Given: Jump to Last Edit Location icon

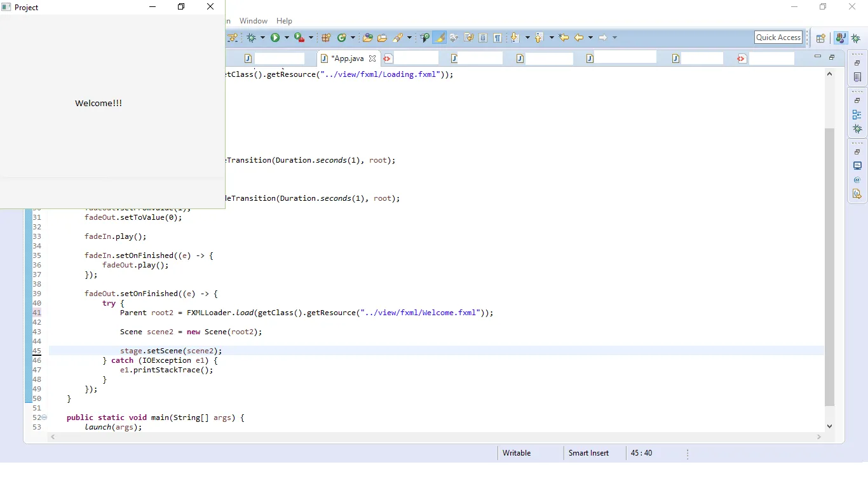Looking at the screenshot, I should pyautogui.click(x=563, y=37).
